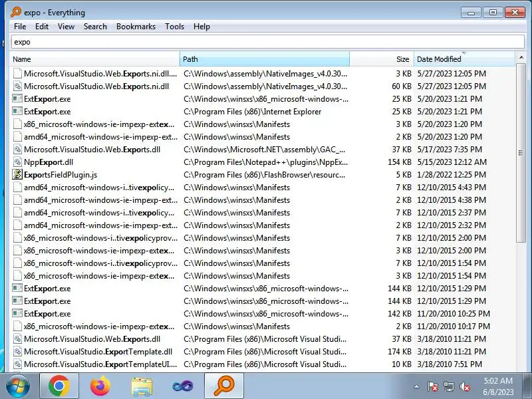
Task: Select the ExportTemplateUI file icon
Action: pos(17,364)
